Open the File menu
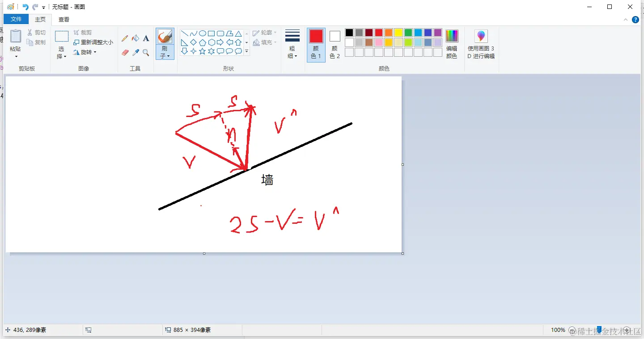Viewport: 644px width, 339px height. 16,19
